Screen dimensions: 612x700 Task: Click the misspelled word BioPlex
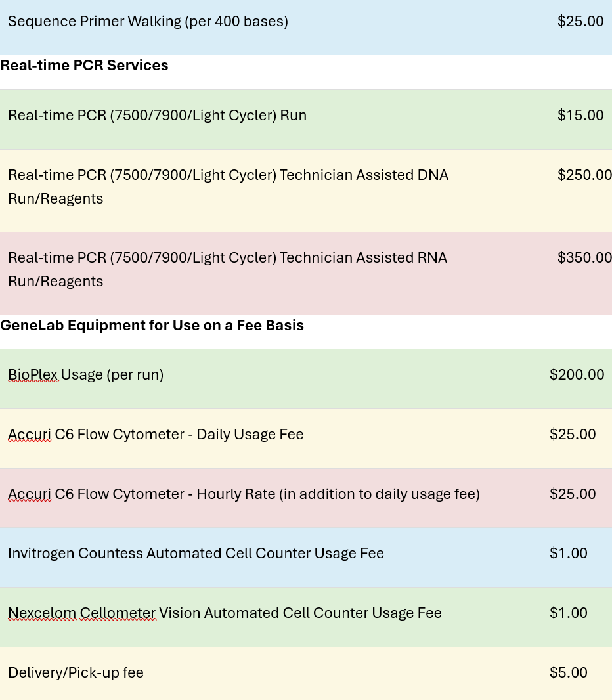(33, 375)
